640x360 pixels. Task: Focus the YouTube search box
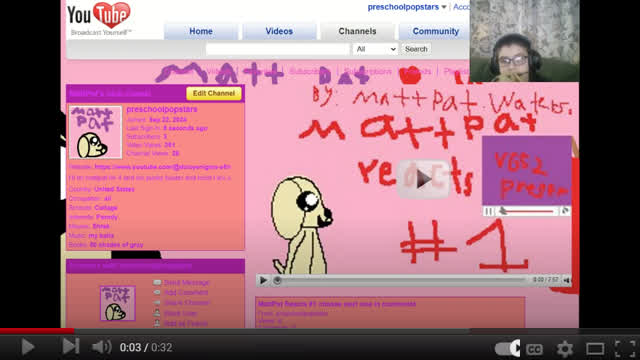tap(278, 49)
